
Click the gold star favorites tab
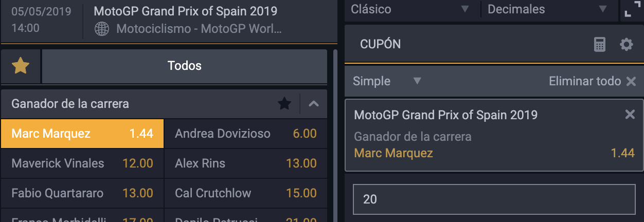tap(21, 66)
